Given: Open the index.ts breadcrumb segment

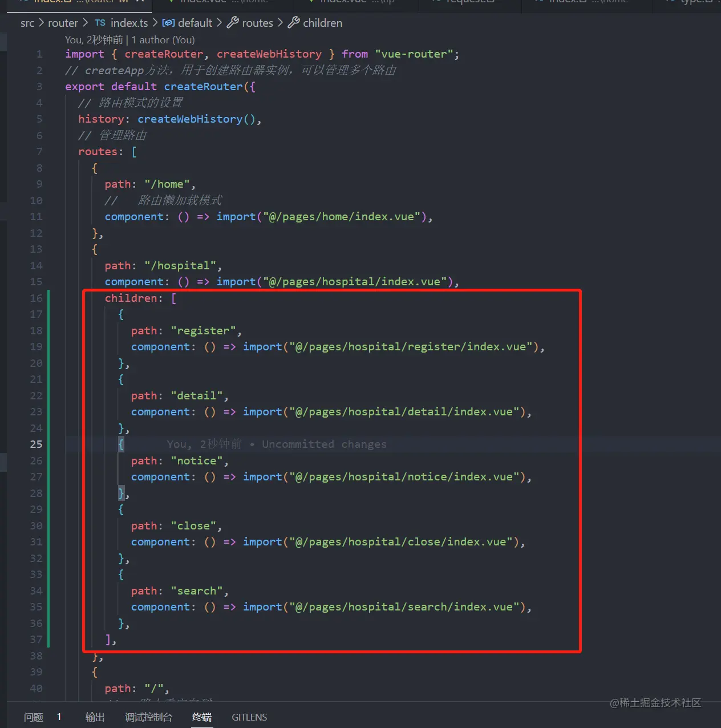Looking at the screenshot, I should (129, 23).
